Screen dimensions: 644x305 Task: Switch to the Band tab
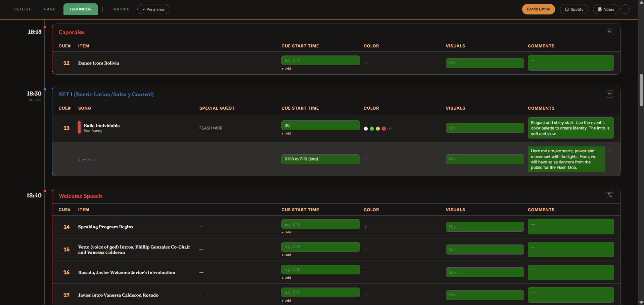(x=50, y=9)
